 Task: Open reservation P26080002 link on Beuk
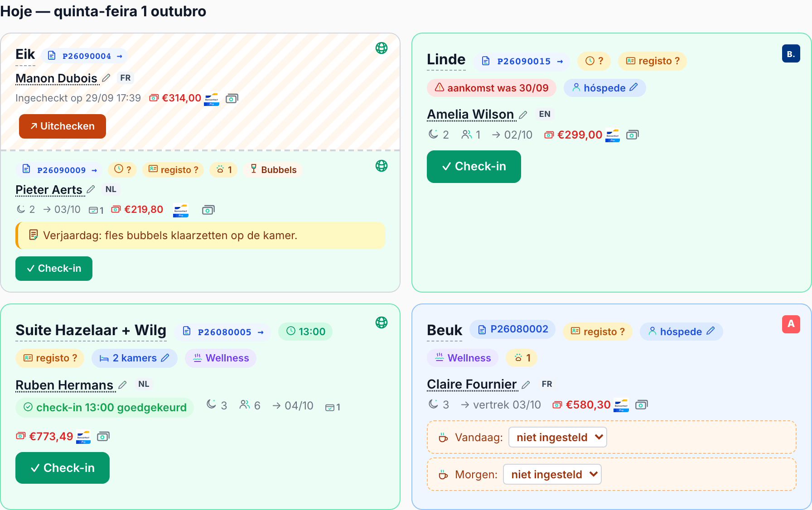click(513, 329)
